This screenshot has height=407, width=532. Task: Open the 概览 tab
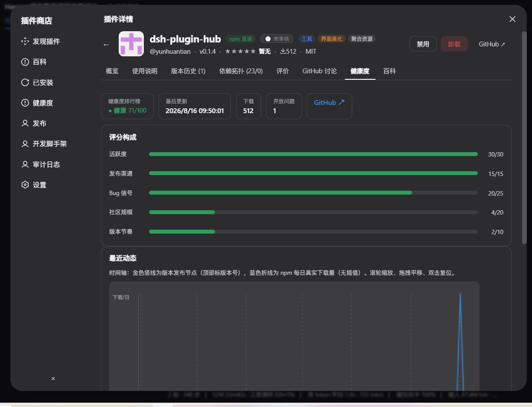[112, 71]
